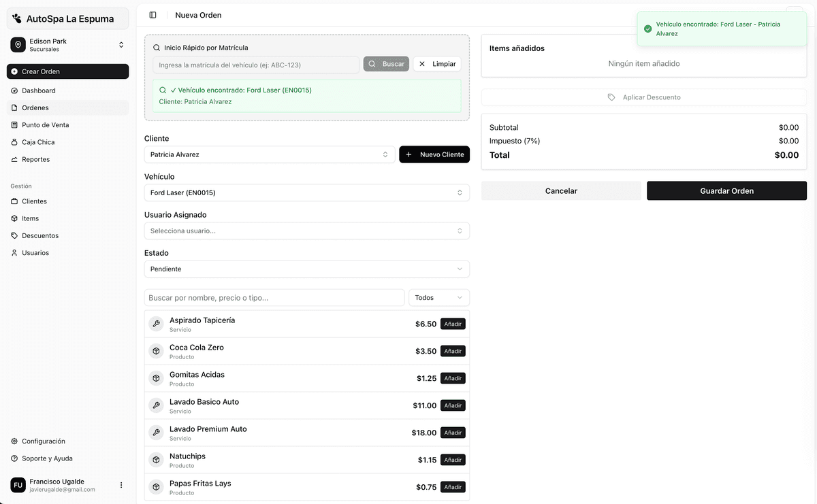
Task: Click the Limpiar button
Action: click(437, 64)
